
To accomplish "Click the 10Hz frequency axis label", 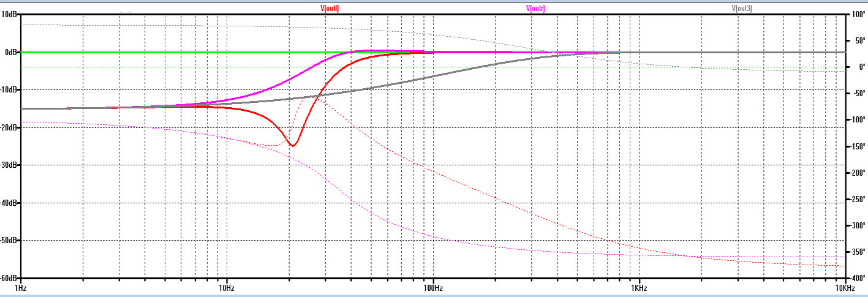I will click(227, 288).
